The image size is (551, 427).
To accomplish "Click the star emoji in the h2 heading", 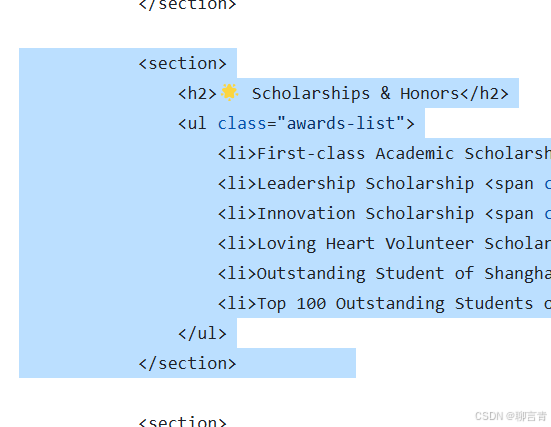I will (229, 93).
